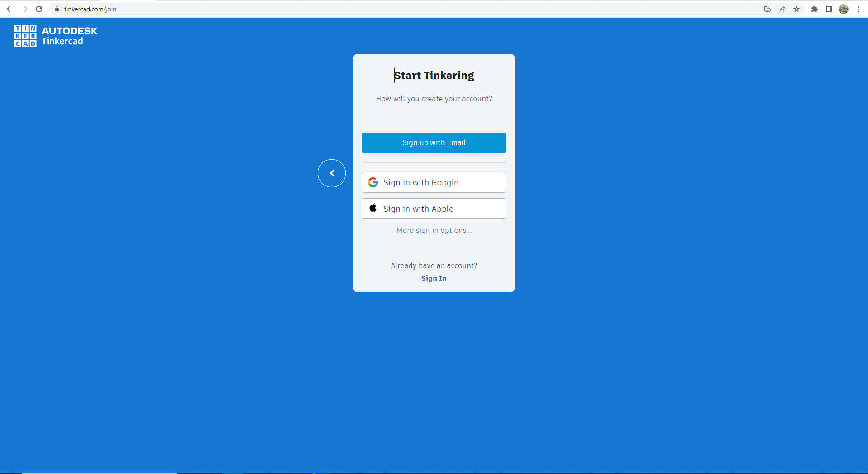
Task: Click the browser back arrow
Action: 10,9
